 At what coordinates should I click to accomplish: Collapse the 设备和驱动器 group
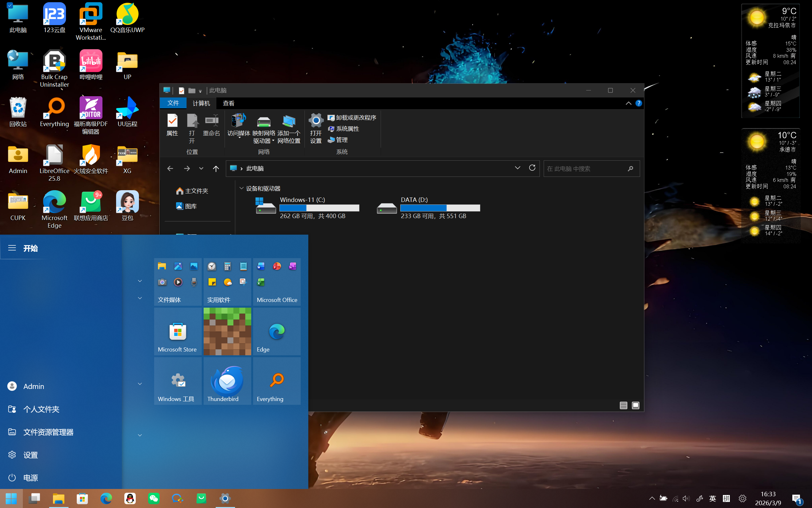click(x=241, y=188)
